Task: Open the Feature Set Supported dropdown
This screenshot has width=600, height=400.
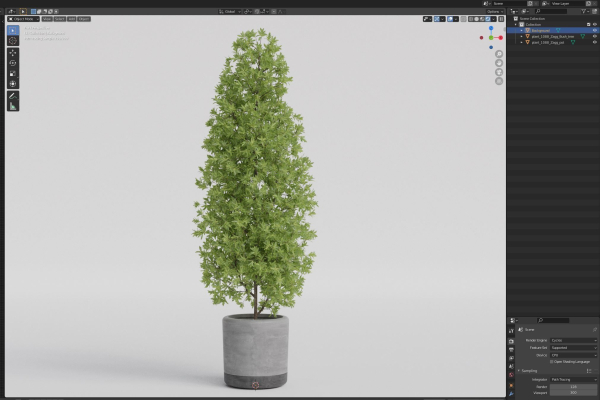Action: (x=573, y=348)
